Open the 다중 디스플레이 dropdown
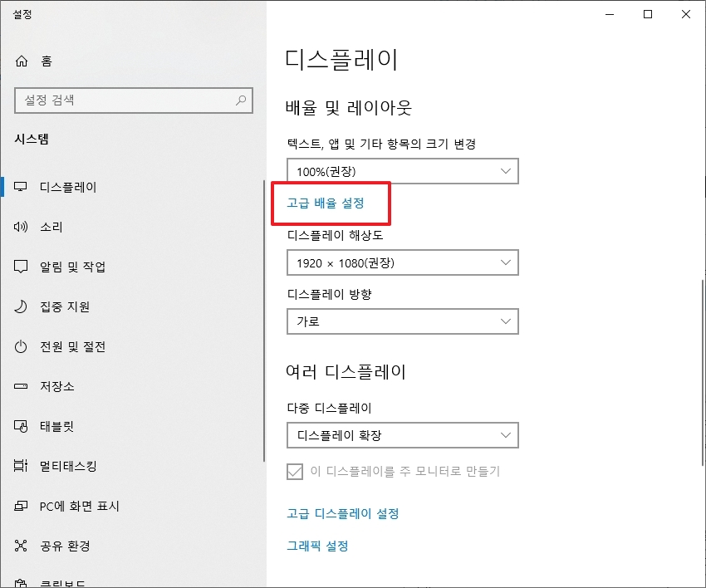The image size is (706, 588). click(403, 435)
